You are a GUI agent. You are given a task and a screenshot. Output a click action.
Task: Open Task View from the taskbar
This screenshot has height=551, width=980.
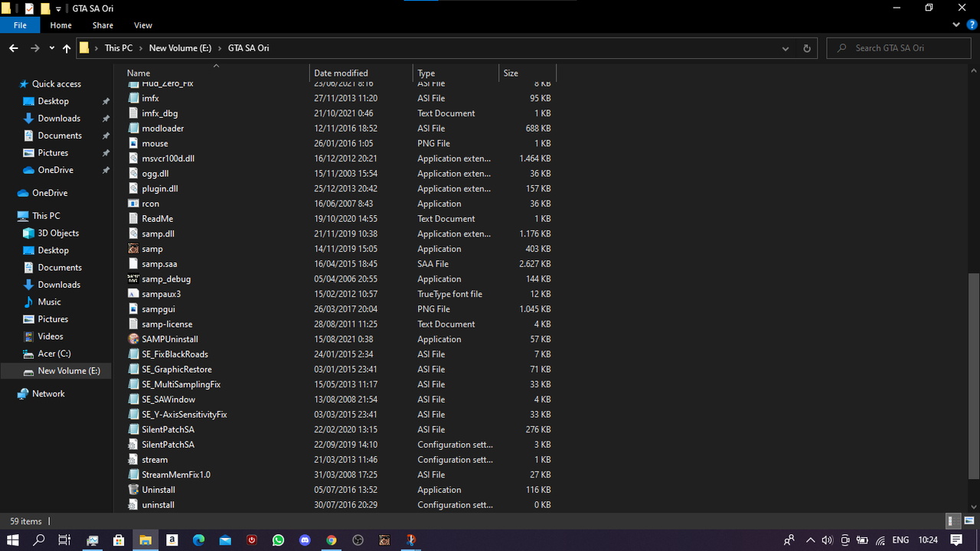[x=65, y=540]
